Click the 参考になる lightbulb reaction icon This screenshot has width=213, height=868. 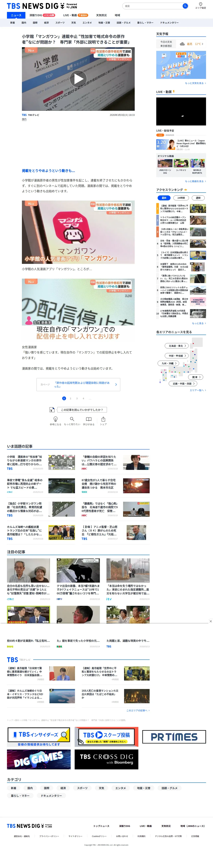56,419
